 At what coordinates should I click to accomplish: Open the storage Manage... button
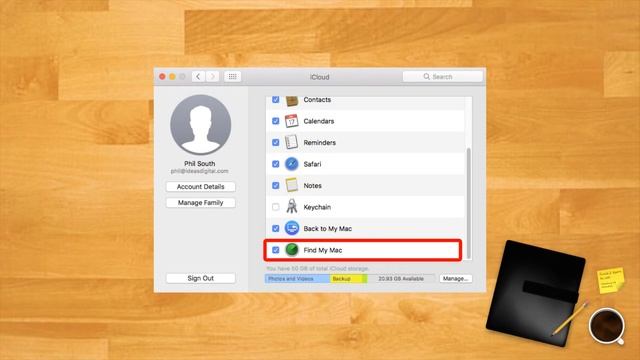(x=456, y=278)
